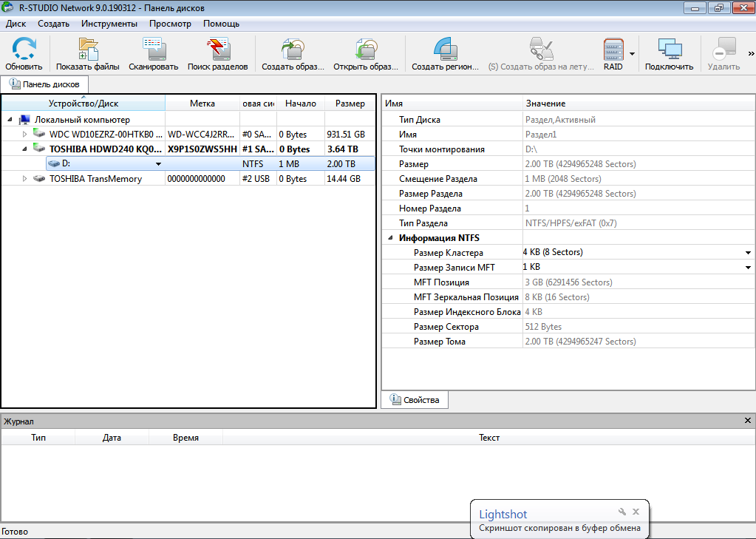
Task: Click the Открыть образ toolbar icon
Action: [366, 50]
